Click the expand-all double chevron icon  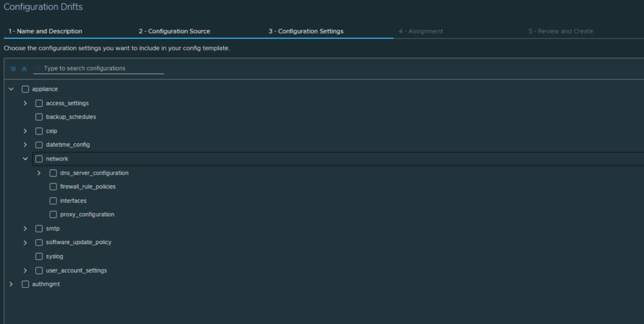[x=13, y=68]
